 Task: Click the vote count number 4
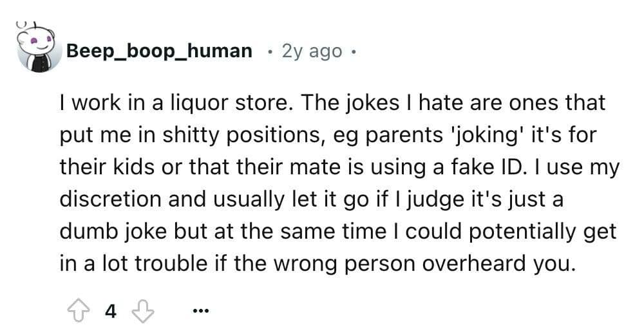coord(110,311)
